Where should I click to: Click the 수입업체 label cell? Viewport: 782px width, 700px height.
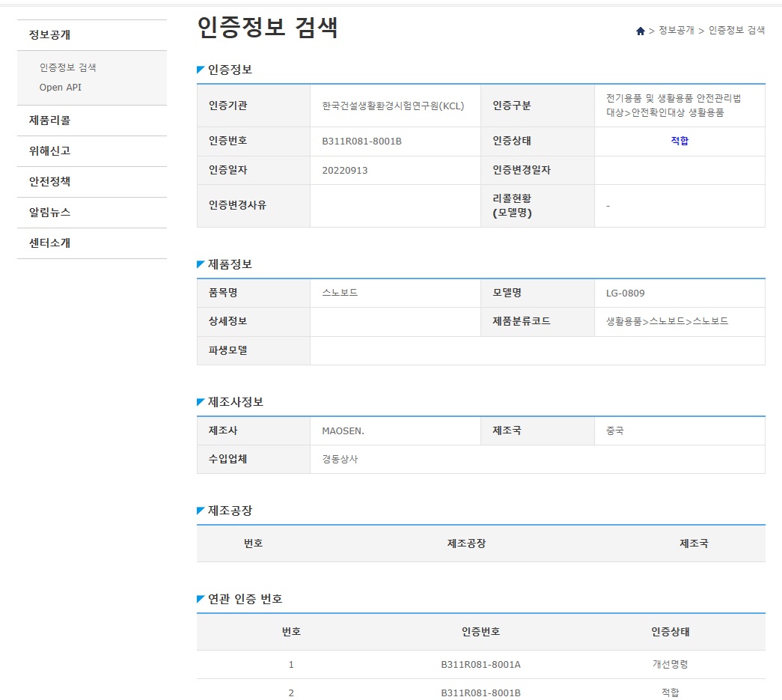[x=254, y=459]
